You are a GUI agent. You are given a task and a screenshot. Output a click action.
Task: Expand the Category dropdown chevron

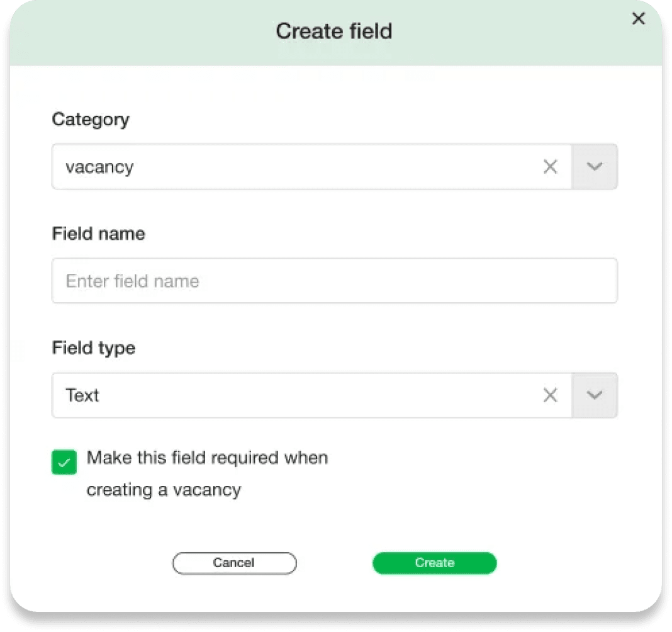click(595, 166)
